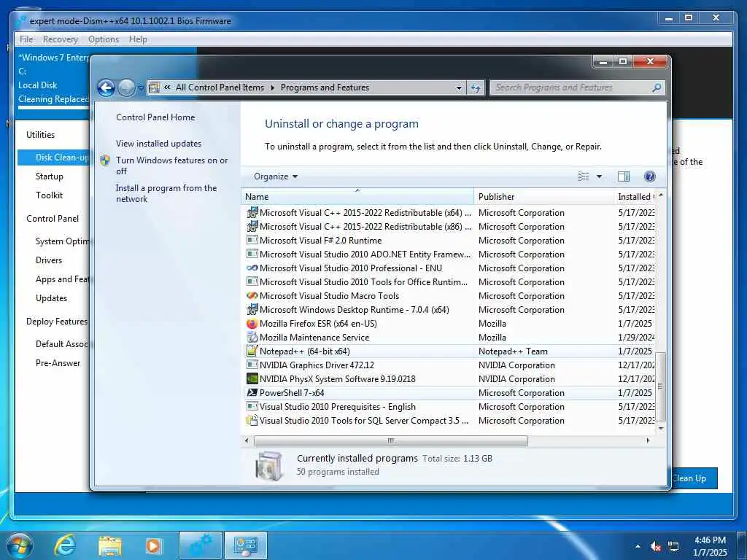This screenshot has width=747, height=560.
Task: Select the Mozilla Firefox ESR (x64 en-US) entry
Action: (449, 323)
